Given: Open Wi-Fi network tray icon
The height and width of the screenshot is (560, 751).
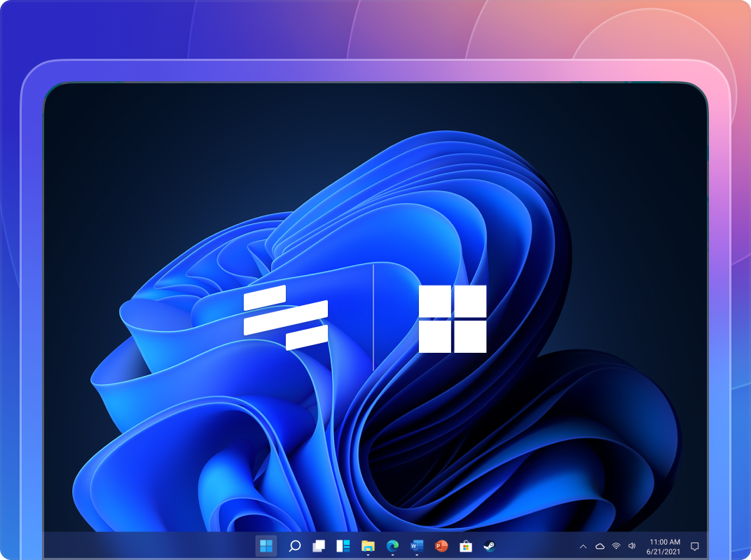Looking at the screenshot, I should click(x=616, y=546).
